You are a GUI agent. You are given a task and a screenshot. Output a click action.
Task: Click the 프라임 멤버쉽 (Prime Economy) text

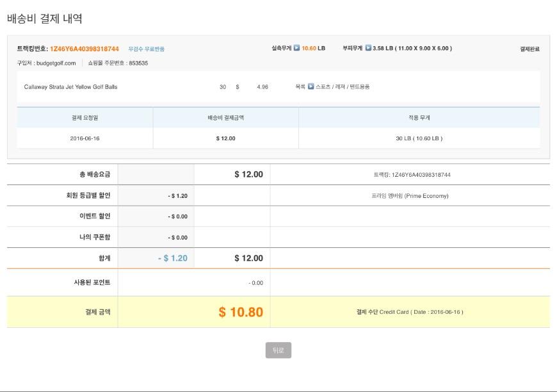click(x=410, y=196)
